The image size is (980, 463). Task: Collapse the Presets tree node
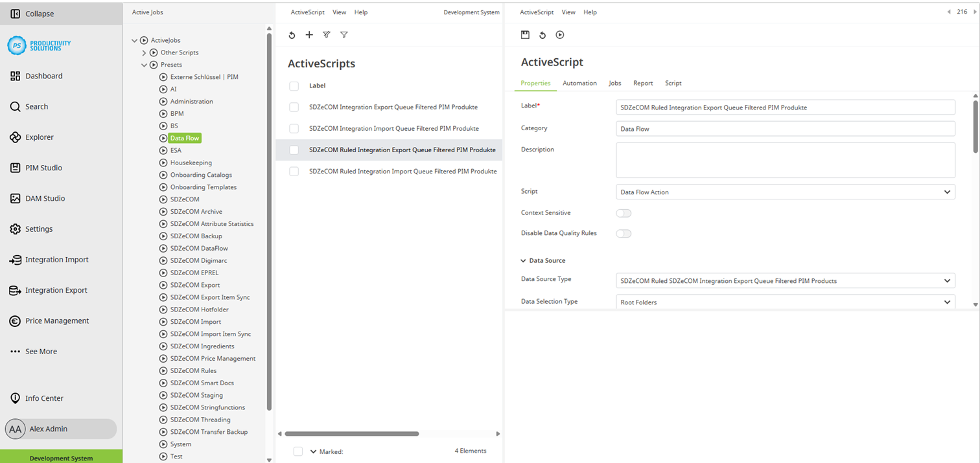144,64
